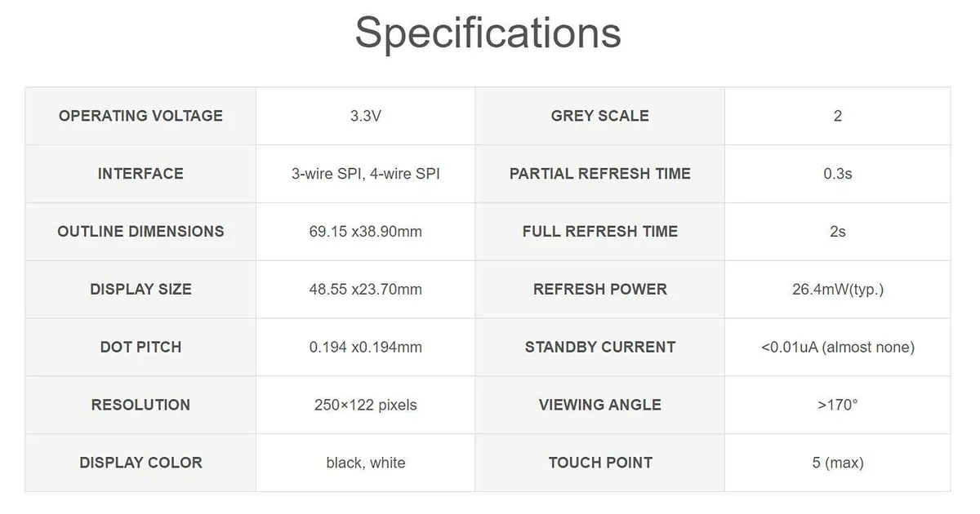Image resolution: width=980 pixels, height=514 pixels.
Task: Select the DISPLAY SIZE label cell
Action: pos(140,290)
